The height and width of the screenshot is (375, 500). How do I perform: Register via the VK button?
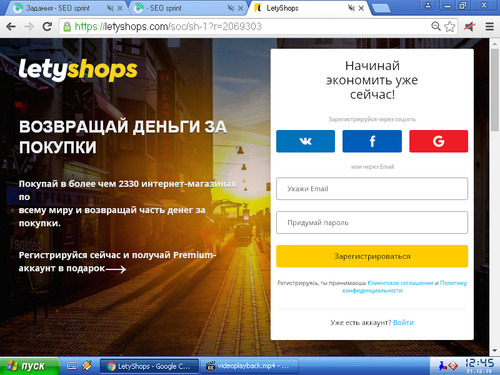click(x=305, y=141)
